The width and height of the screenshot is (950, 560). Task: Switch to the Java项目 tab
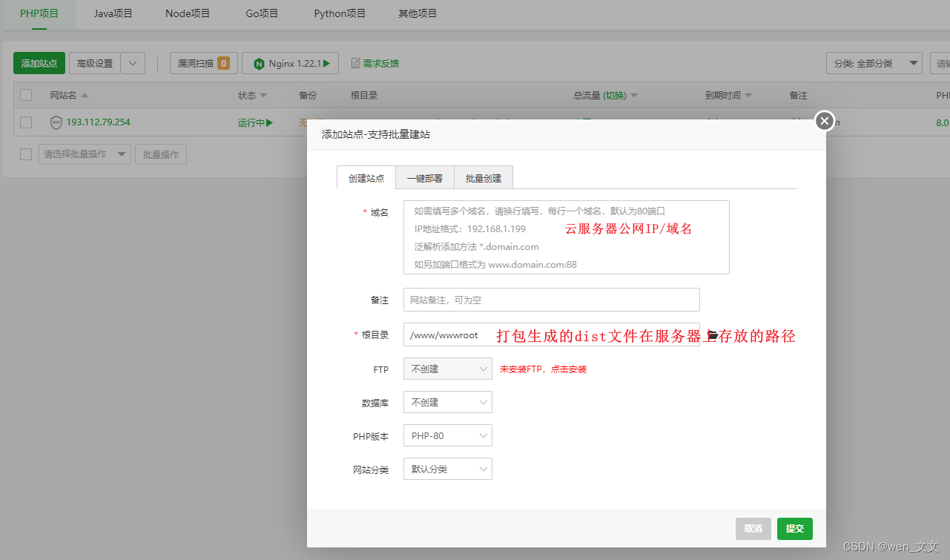point(113,13)
